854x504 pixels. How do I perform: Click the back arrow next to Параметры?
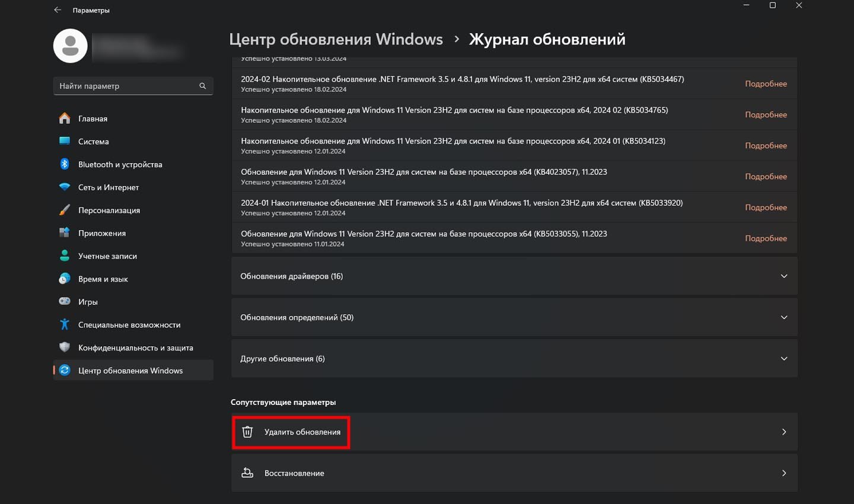[x=58, y=10]
